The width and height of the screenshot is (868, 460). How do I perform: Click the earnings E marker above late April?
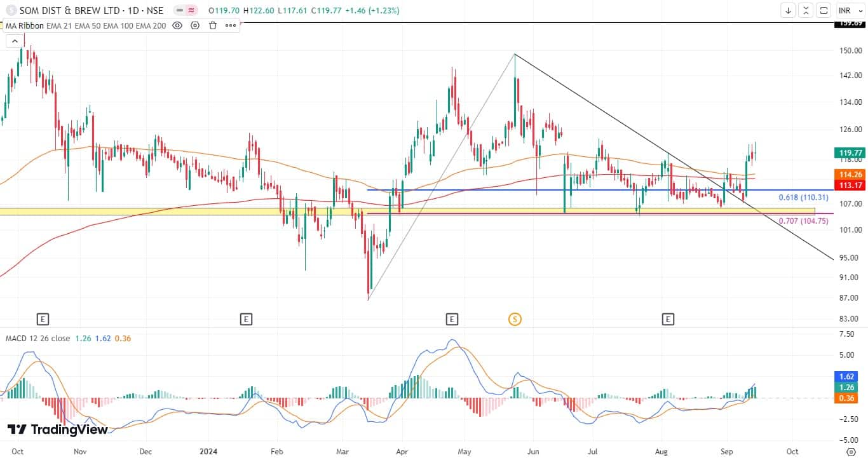(x=452, y=319)
